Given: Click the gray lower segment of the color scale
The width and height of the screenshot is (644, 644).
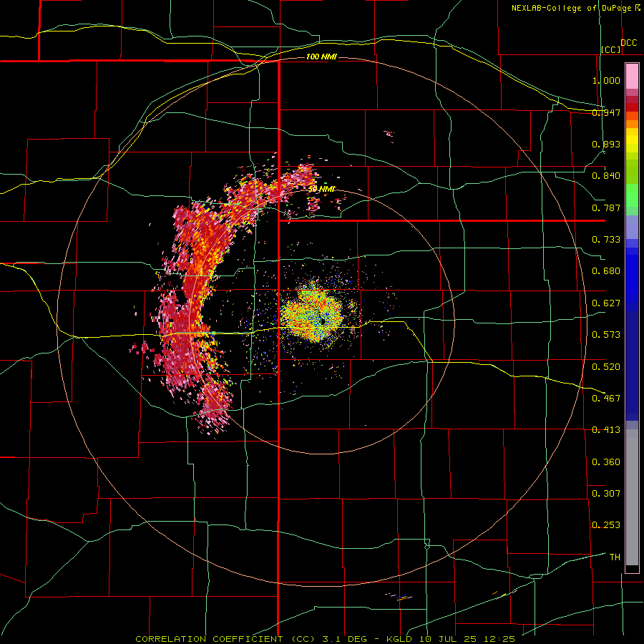Looking at the screenshot, I should (632, 497).
